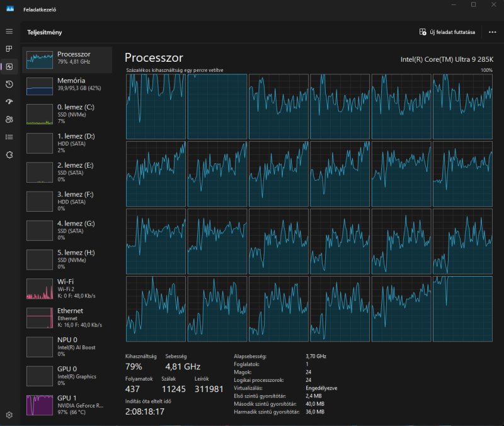Image resolution: width=504 pixels, height=426 pixels.
Task: Open the Processes page icon in sidebar
Action: (x=9, y=49)
